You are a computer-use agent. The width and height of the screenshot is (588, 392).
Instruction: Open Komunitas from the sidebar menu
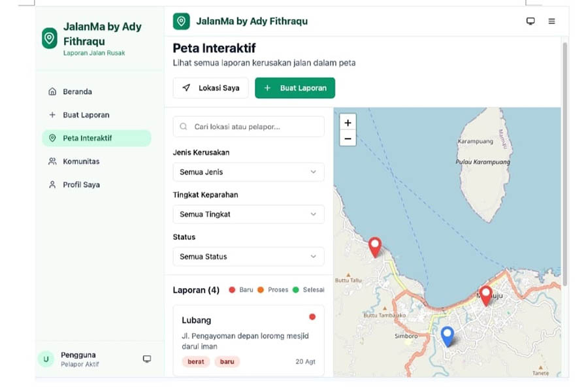(81, 161)
